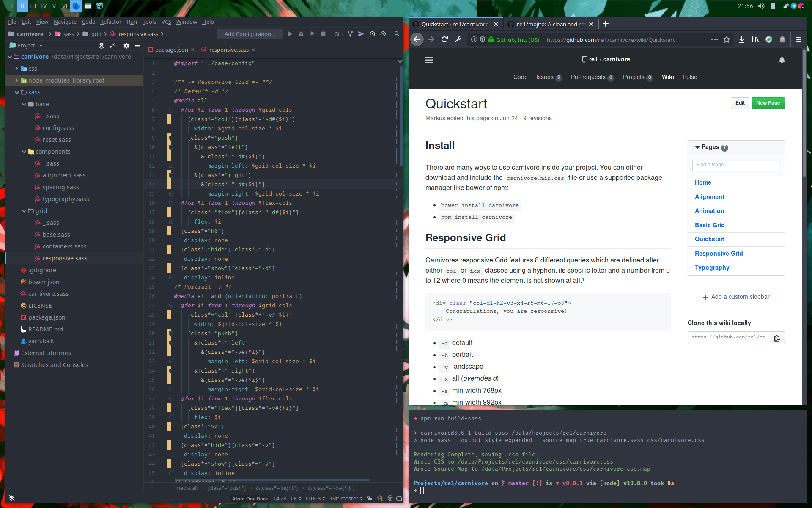The height and width of the screenshot is (508, 812).
Task: Open the Project panel settings gear
Action: pyautogui.click(x=126, y=46)
